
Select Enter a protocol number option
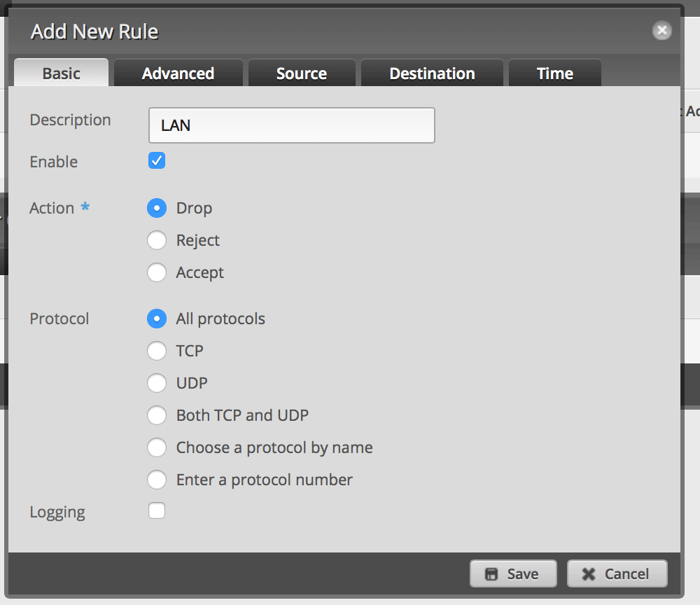click(157, 480)
